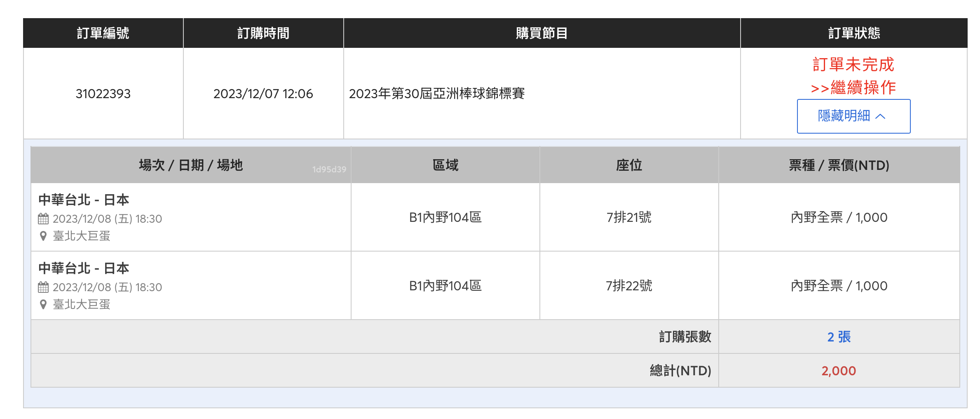Click the 場次 / 日期 / 場地 header
980x419 pixels.
[x=191, y=165]
